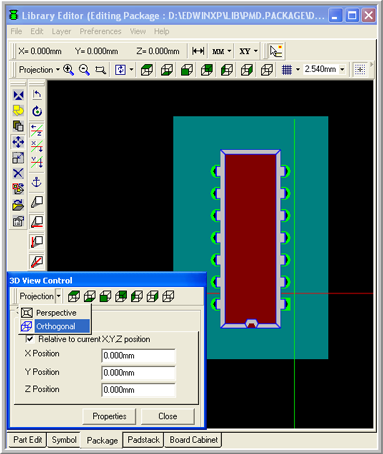Click the open folder with arrow icon
383x454 pixels.
[18, 205]
